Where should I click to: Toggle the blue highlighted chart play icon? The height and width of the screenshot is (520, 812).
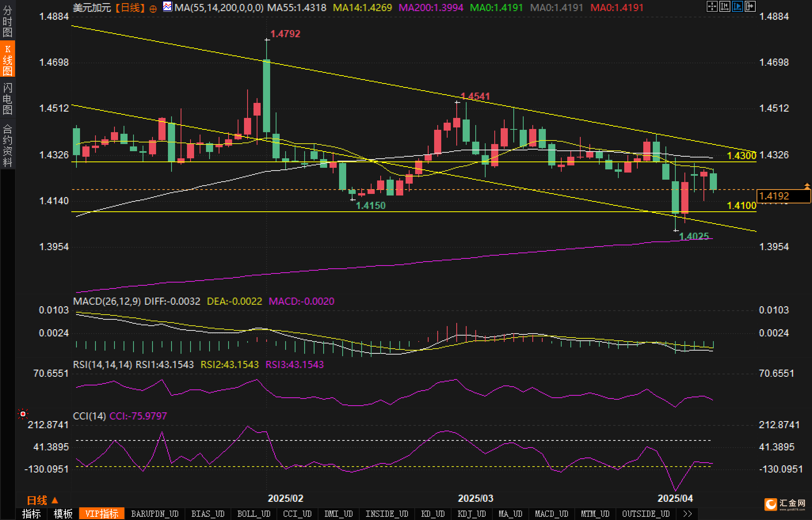[738, 6]
